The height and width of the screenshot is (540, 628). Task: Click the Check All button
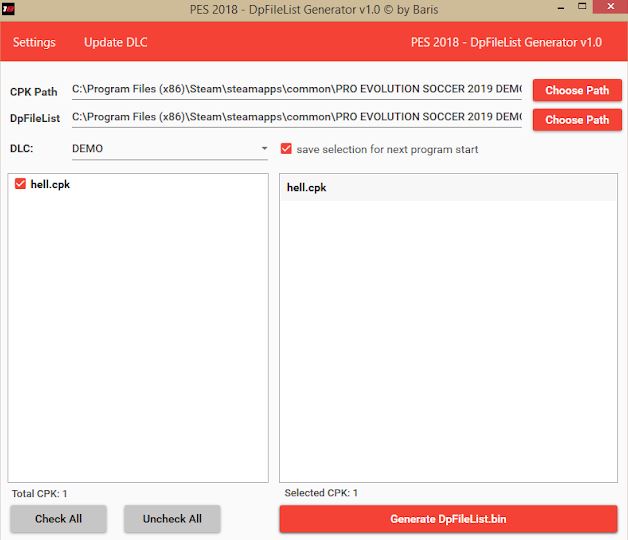[x=58, y=519]
